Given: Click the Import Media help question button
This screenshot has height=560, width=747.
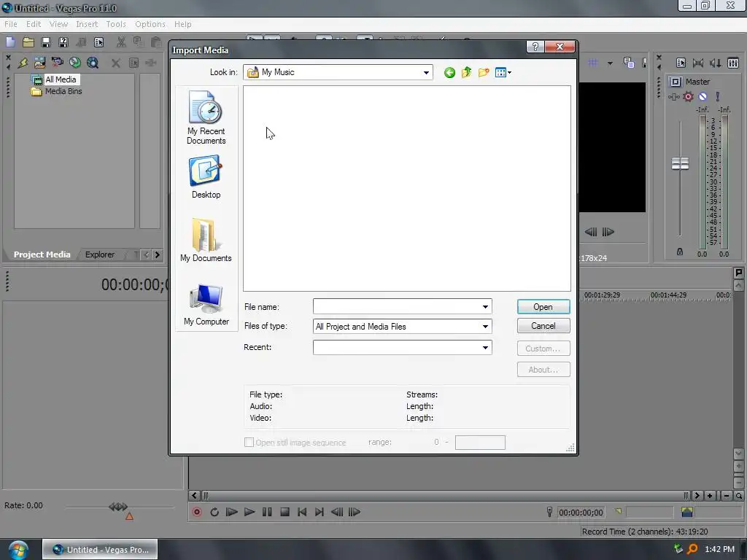Looking at the screenshot, I should pos(535,46).
